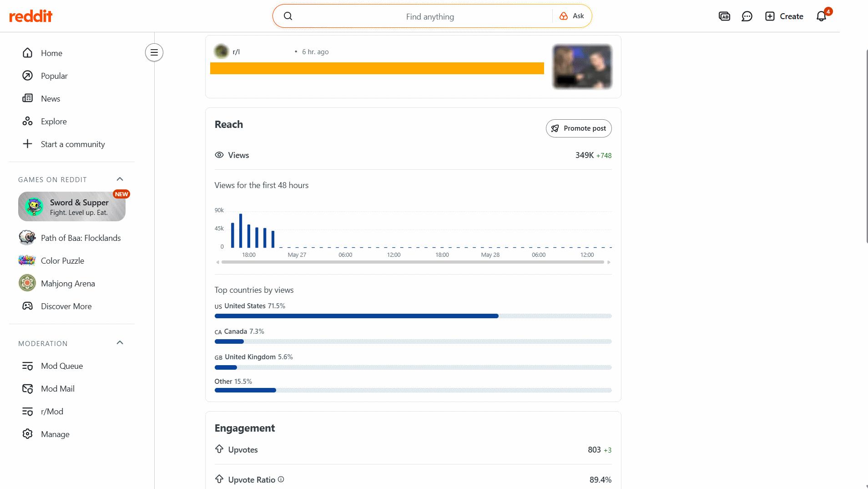Screen dimensions: 868x489
Task: Click the Upvote Ratio arrow icon
Action: (219, 479)
